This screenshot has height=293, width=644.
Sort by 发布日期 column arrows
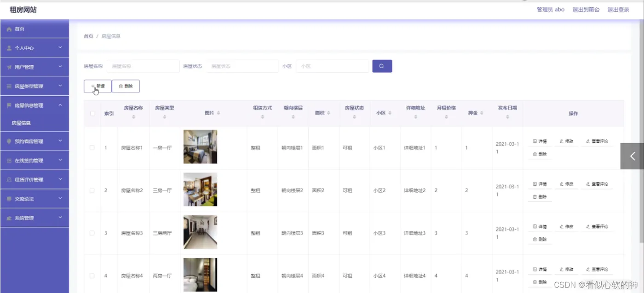point(507,117)
